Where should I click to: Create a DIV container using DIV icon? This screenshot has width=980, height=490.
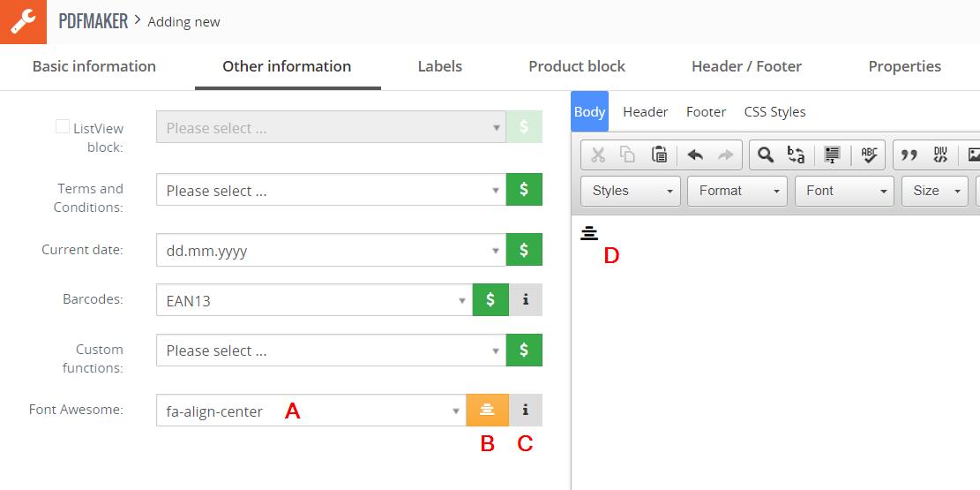tap(940, 155)
